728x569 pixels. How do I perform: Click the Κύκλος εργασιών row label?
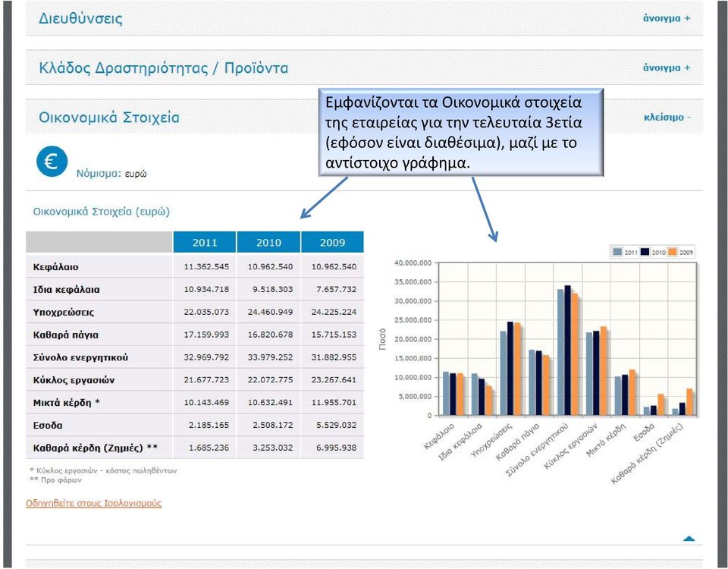point(74,380)
